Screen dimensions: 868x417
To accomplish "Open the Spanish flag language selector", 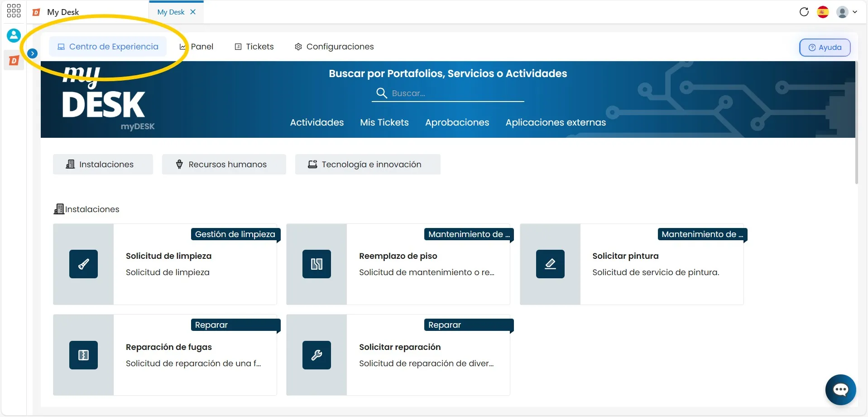I will click(823, 12).
